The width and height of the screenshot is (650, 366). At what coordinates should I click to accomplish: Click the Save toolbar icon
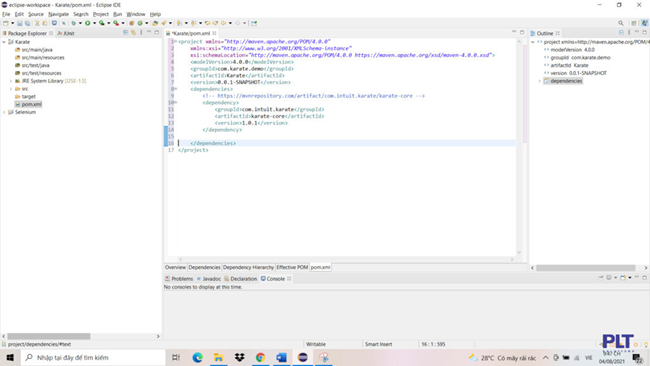point(19,23)
